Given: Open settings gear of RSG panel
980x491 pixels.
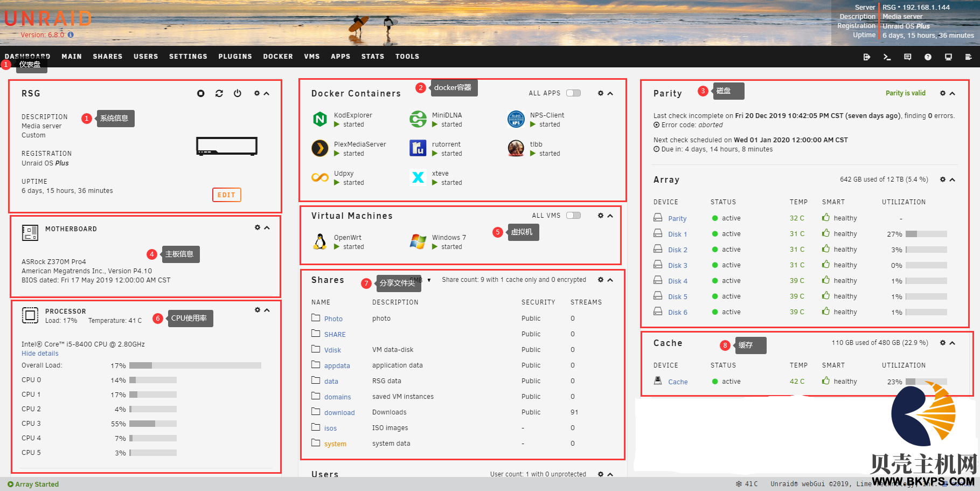Looking at the screenshot, I should click(257, 93).
